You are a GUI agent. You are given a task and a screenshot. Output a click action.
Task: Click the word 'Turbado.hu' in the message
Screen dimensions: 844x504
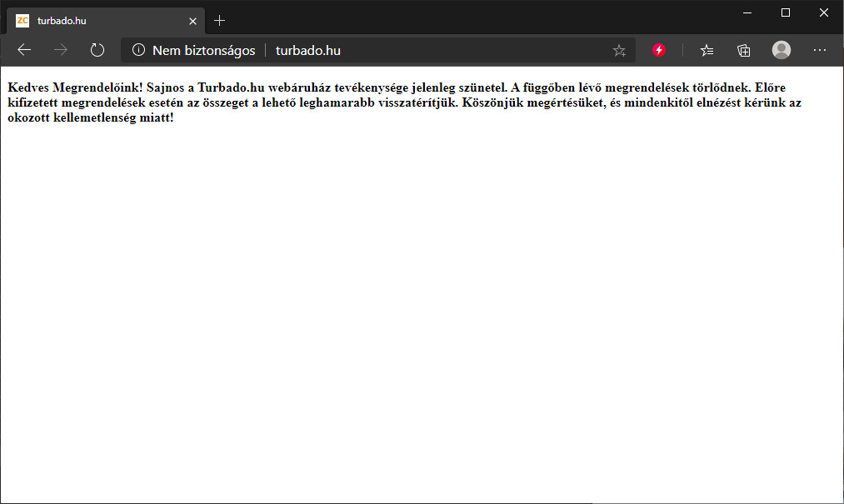231,87
